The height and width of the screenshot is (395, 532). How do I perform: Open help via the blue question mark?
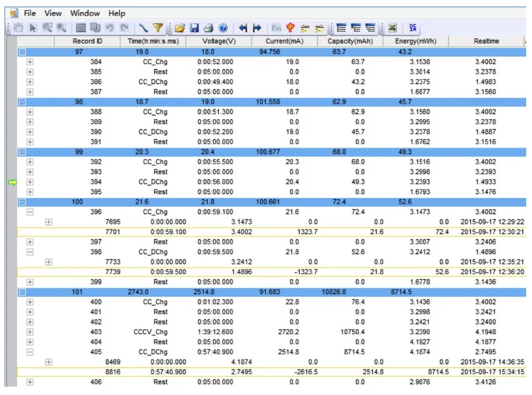click(x=223, y=28)
